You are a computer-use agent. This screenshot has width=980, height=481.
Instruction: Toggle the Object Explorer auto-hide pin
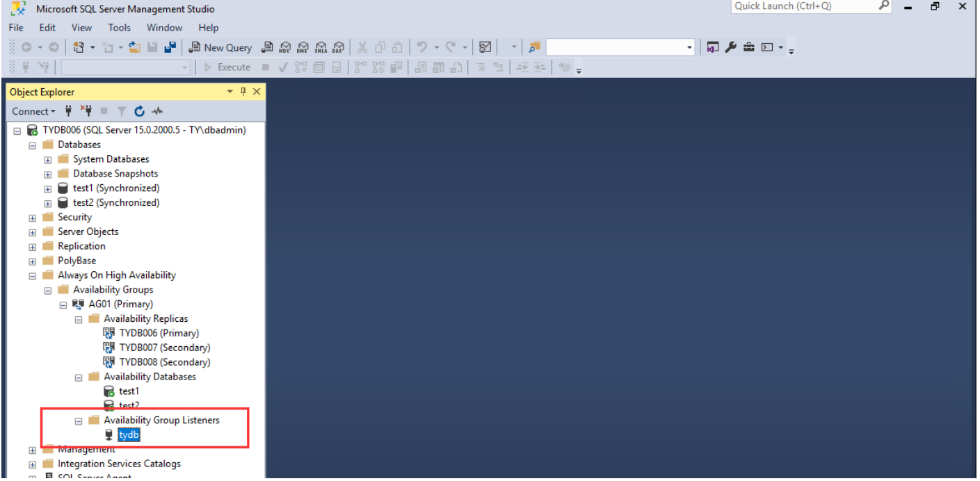(243, 92)
